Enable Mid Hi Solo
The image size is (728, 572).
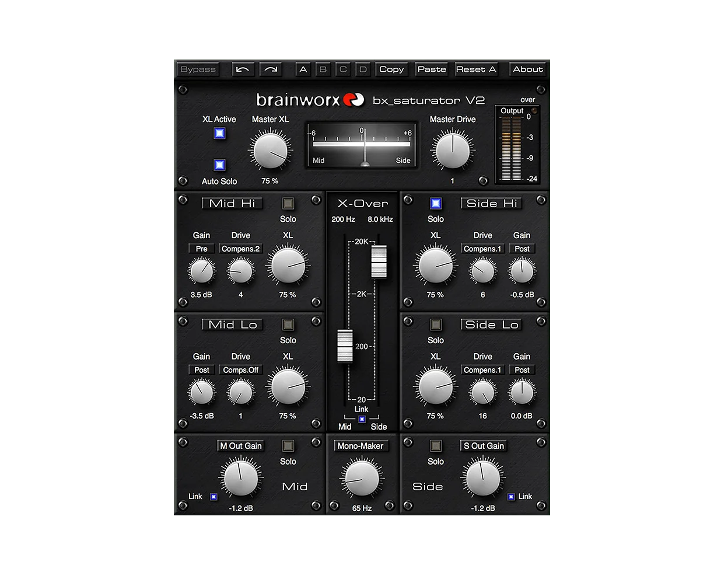click(x=288, y=203)
